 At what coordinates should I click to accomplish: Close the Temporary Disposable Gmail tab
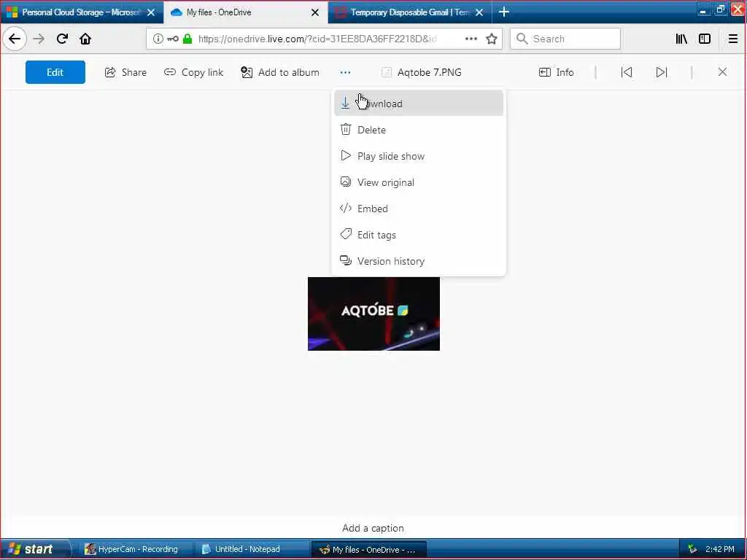point(479,12)
